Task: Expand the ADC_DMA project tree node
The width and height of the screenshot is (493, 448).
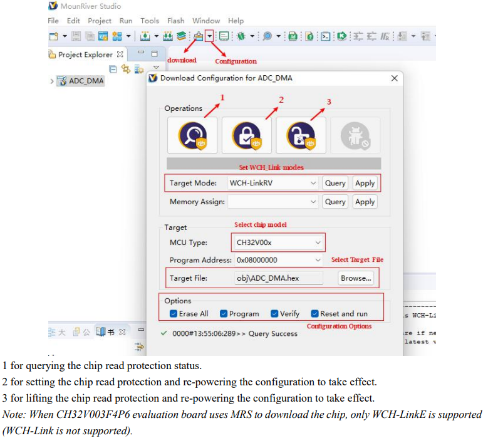Action: coord(52,81)
